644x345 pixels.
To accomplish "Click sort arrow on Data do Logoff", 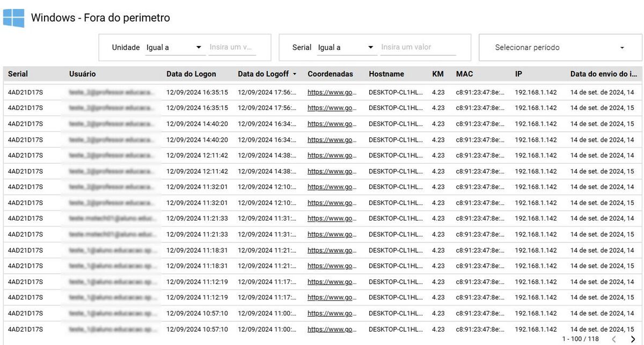I will click(x=295, y=74).
